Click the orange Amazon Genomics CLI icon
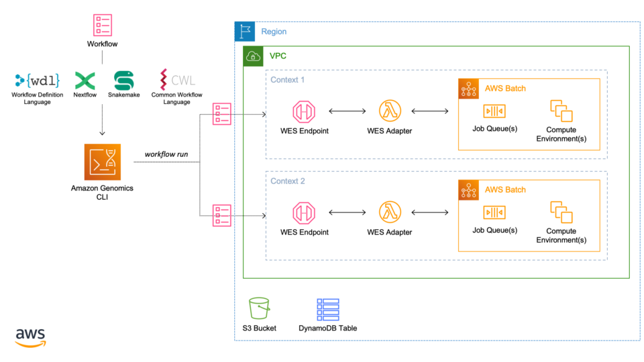 [x=102, y=162]
